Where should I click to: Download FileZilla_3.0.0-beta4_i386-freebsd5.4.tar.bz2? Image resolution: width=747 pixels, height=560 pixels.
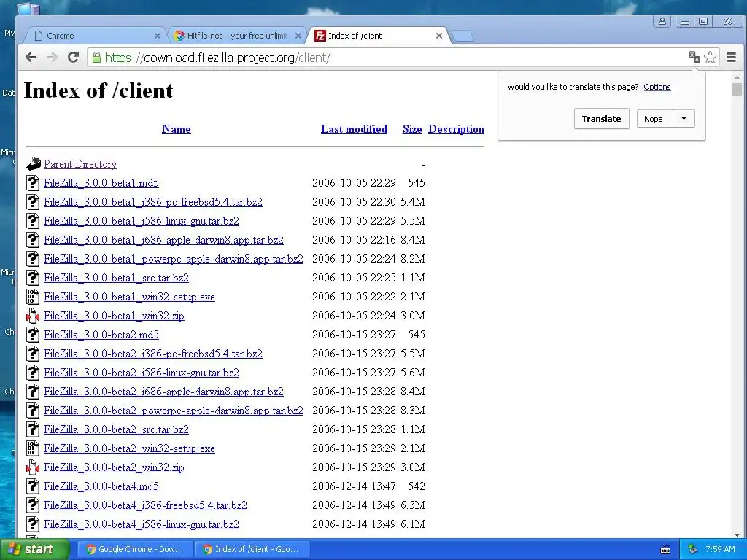point(145,505)
